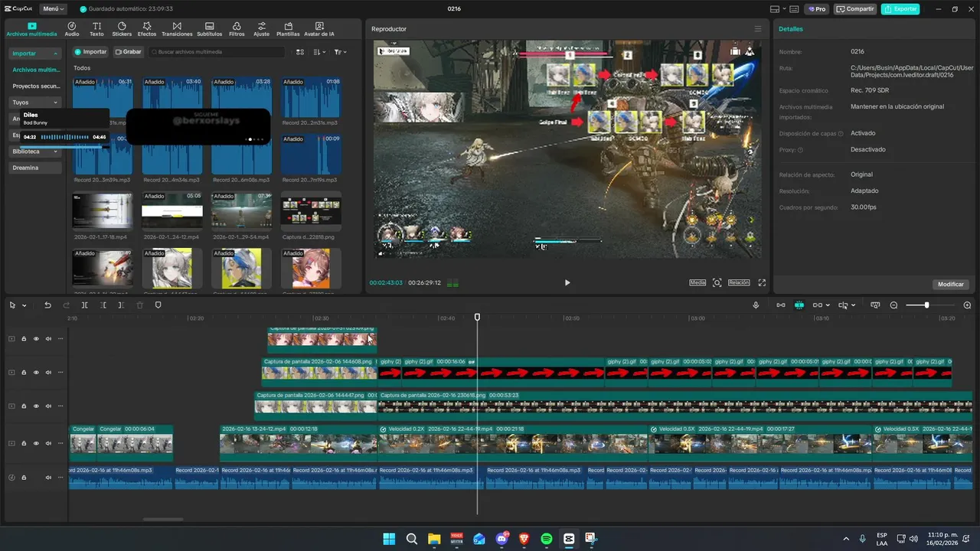This screenshot has height=551, width=980.
Task: Open Archivos multim... in the sidebar
Action: [x=35, y=70]
